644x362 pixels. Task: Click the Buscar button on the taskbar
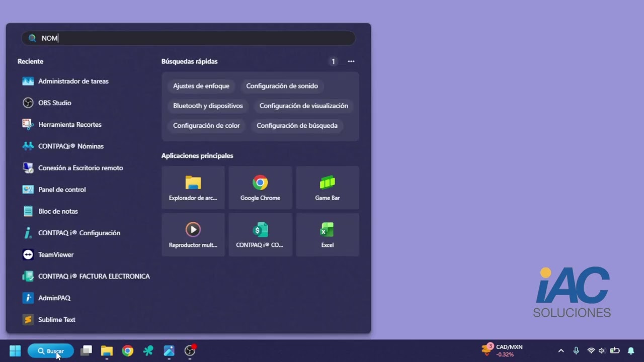coord(51,351)
